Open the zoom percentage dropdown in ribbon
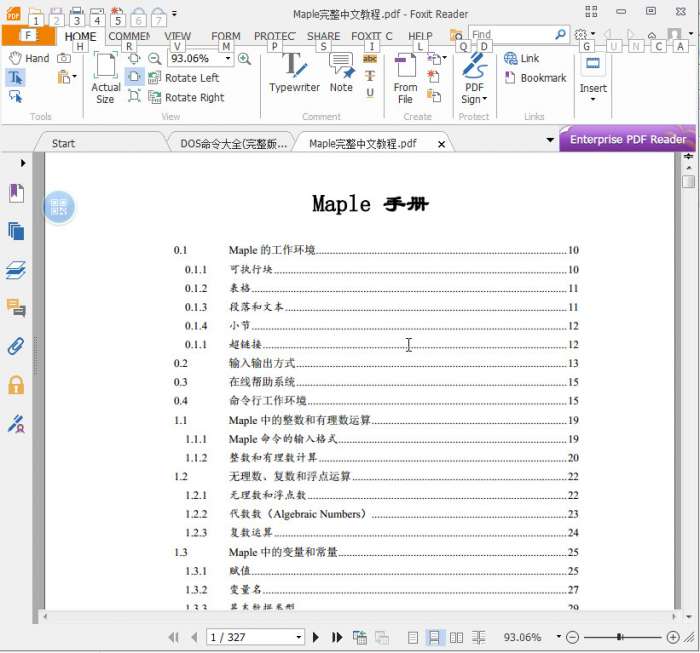This screenshot has width=700, height=653. tap(228, 58)
